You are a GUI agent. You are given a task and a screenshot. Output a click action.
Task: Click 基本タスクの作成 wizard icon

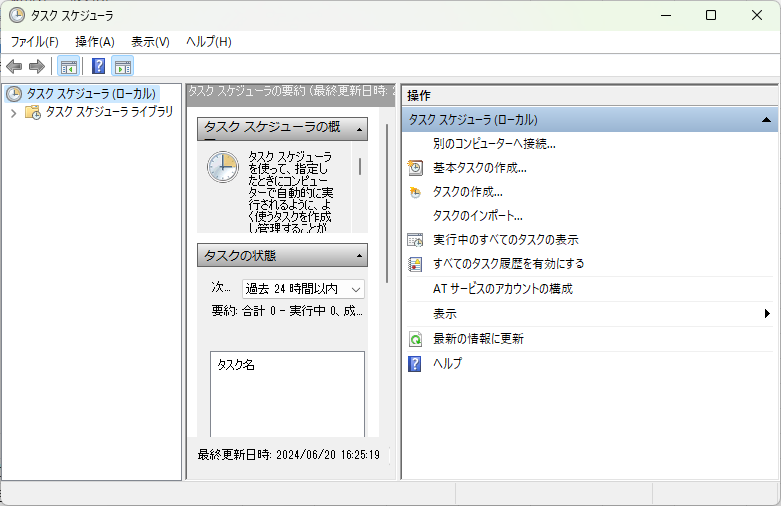[416, 168]
